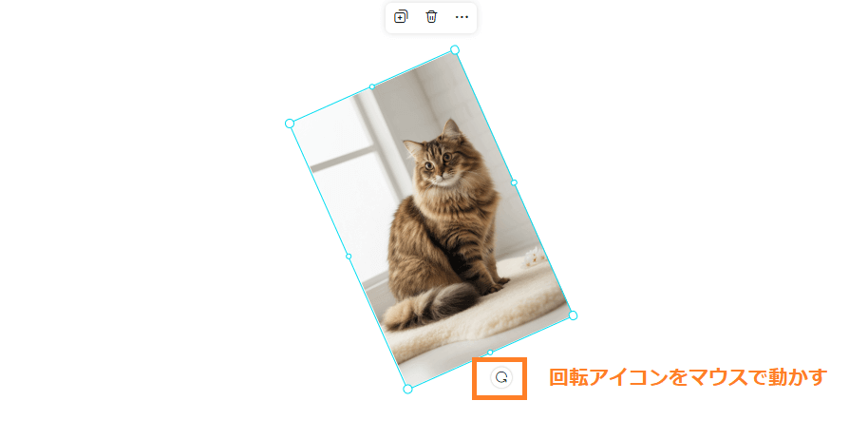Viewport: 868px width, 439px height.
Task: Select the topmost corner resize handle
Action: (455, 49)
